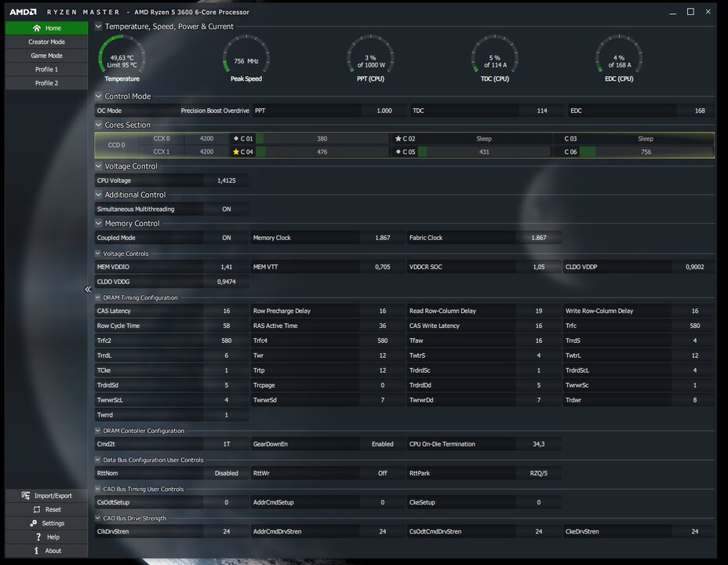Click the Memory Clock value
Screen dimensions: 728x565
click(x=382, y=238)
